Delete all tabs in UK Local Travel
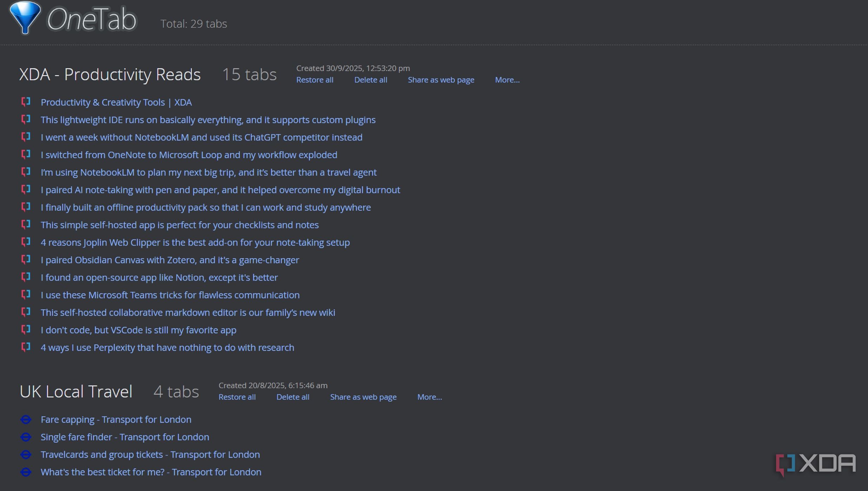The width and height of the screenshot is (868, 491). coord(293,397)
